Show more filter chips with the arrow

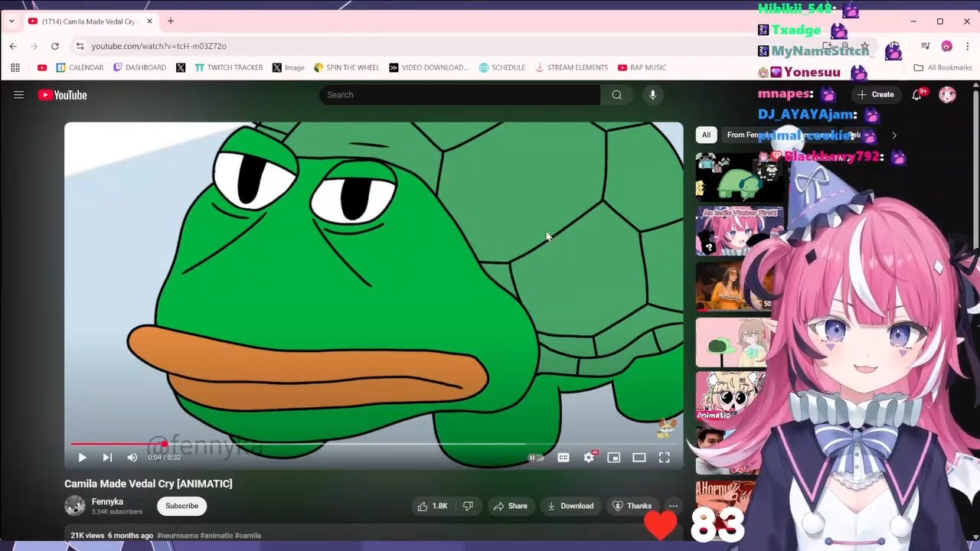893,135
